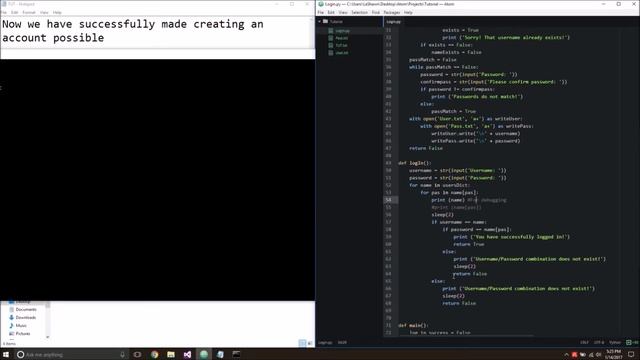Switch File Explorer to details view
Viewport: 640px width, 360px height.
(302, 343)
